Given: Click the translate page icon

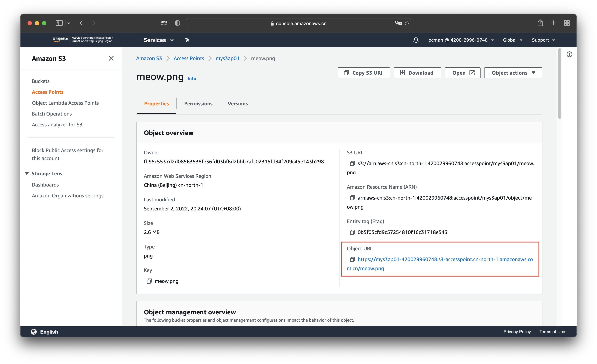Looking at the screenshot, I should point(398,23).
